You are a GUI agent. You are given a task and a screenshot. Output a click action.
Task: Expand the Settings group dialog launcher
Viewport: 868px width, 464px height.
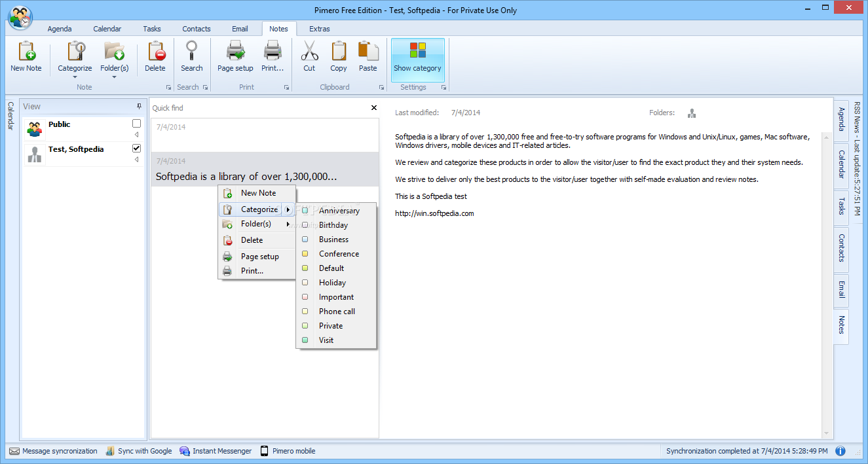point(443,87)
